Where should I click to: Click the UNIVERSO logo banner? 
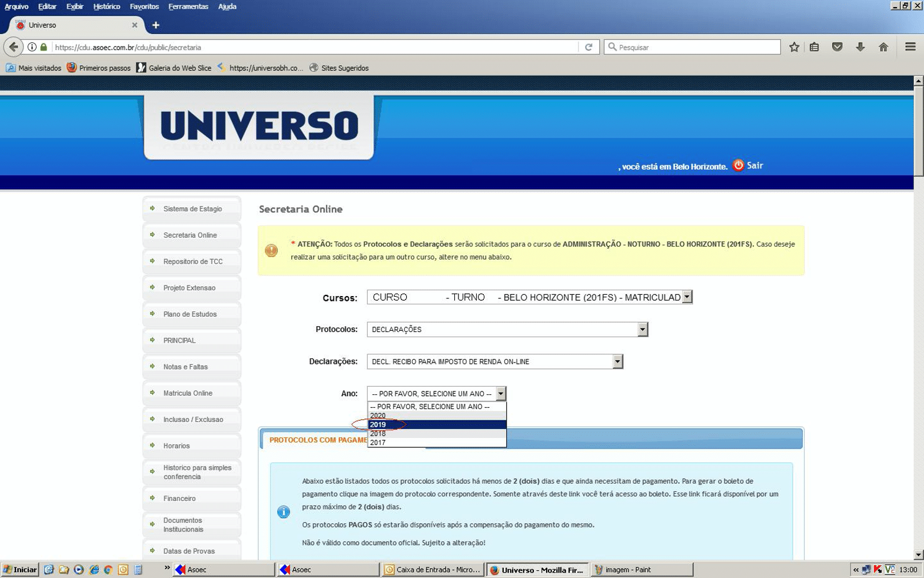(259, 127)
